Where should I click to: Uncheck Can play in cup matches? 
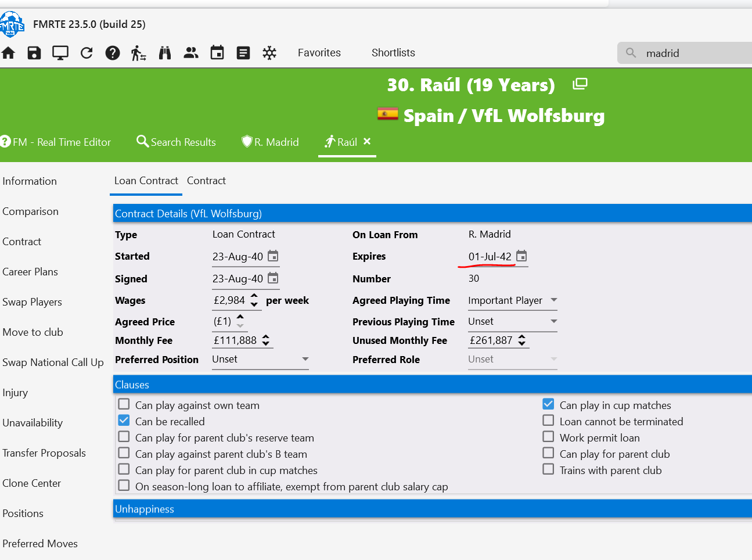point(548,404)
